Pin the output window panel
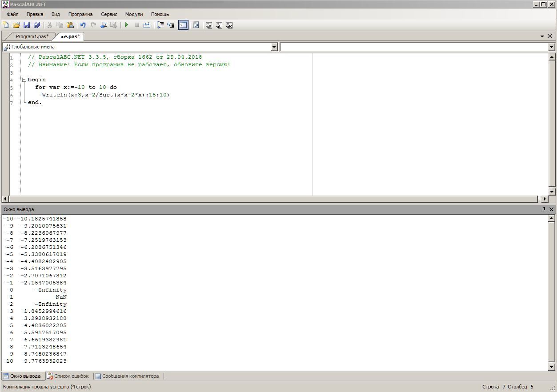 (x=544, y=209)
